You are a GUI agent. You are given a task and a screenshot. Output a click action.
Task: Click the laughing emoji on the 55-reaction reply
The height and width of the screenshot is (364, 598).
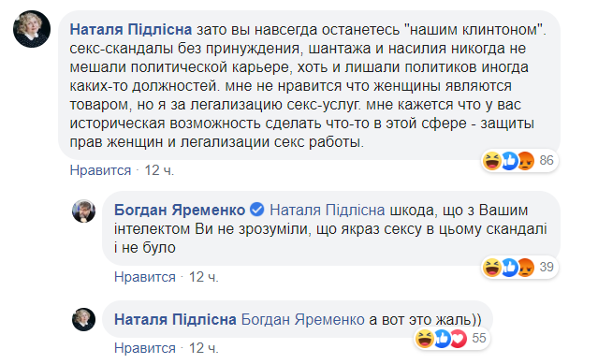point(425,338)
